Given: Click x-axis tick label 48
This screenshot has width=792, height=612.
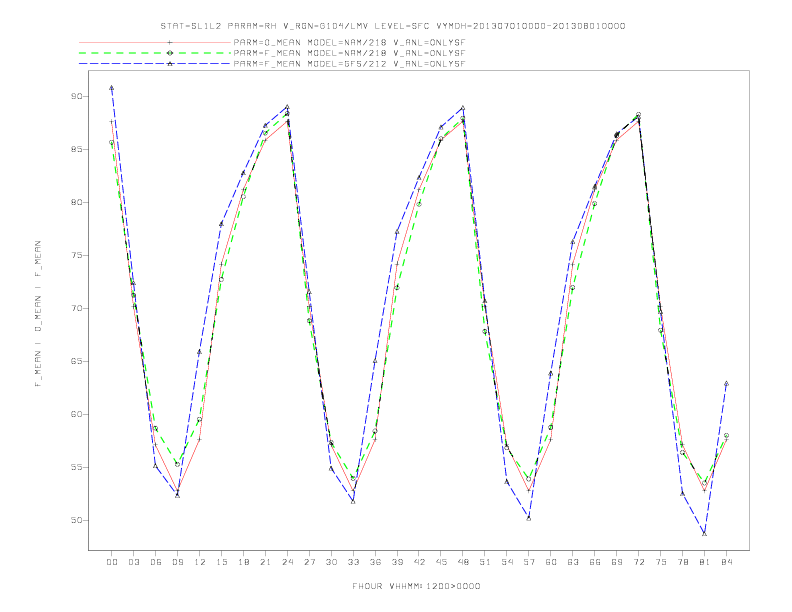Looking at the screenshot, I should [463, 562].
